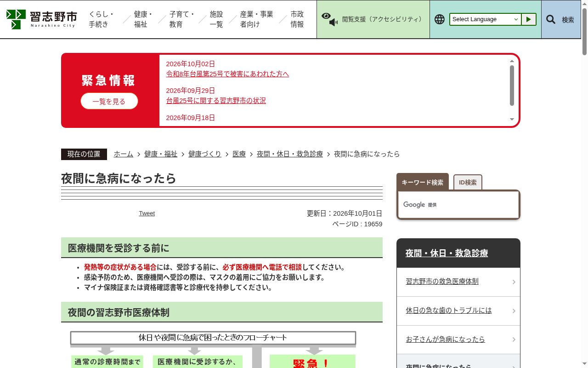Open the 産業・事業者向け menu

[257, 19]
